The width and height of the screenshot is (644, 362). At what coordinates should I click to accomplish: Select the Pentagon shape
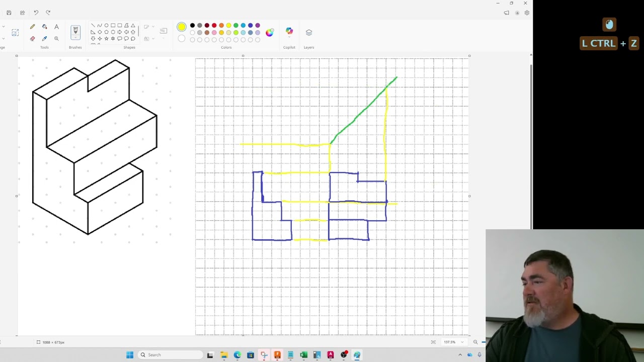coord(106,32)
